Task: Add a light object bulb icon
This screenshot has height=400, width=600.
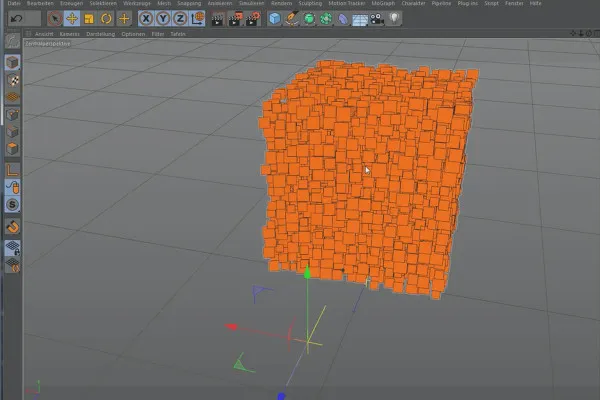Action: 395,18
